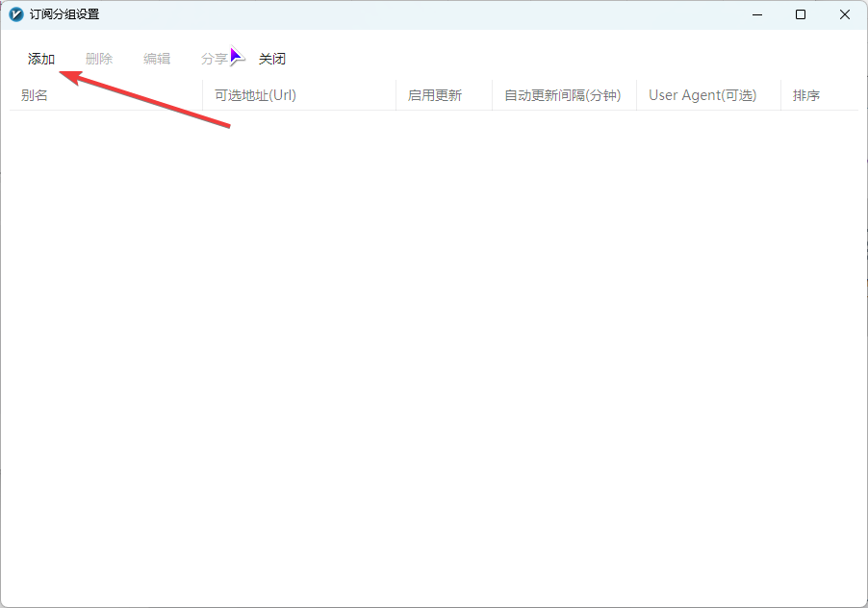The width and height of the screenshot is (868, 608).
Task: Click 添加 to add a new subscription group
Action: 40,58
